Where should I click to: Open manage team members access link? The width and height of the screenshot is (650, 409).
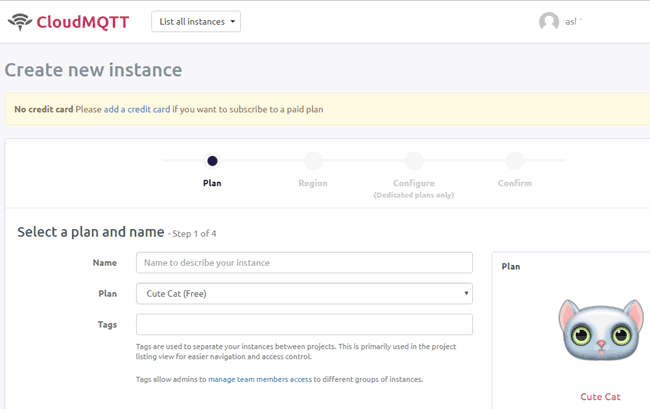(260, 379)
